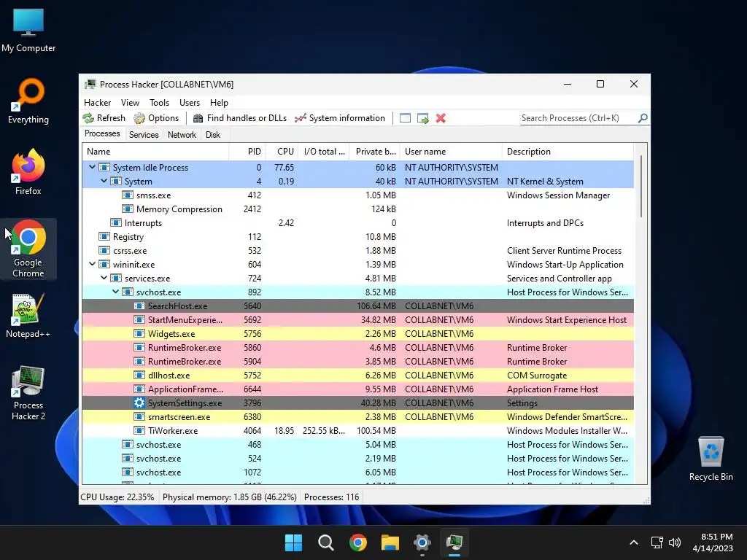
Task: Open the Windows Start button
Action: point(293,542)
